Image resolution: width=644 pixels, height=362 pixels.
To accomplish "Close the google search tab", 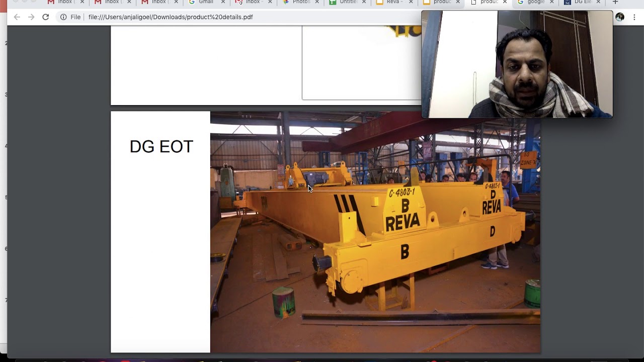I will tap(552, 3).
